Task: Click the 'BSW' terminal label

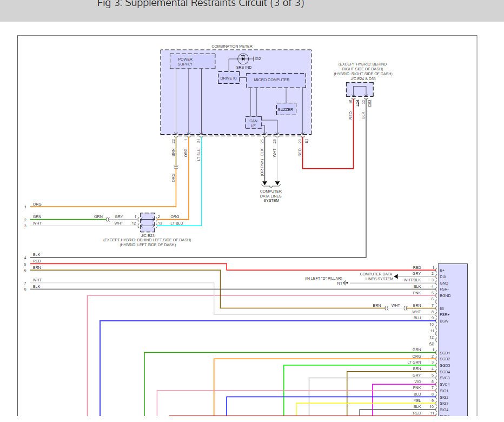Action: 444,321
